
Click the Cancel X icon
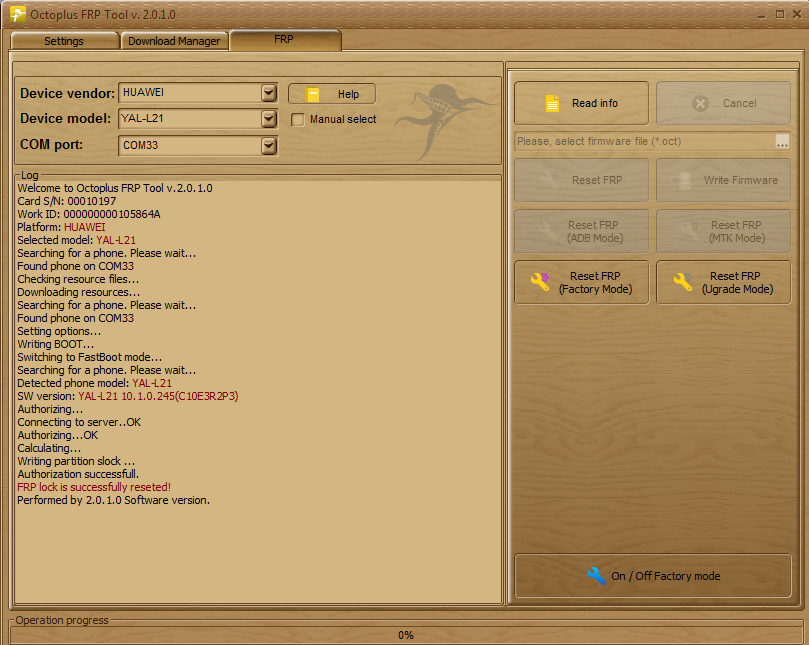pyautogui.click(x=700, y=103)
